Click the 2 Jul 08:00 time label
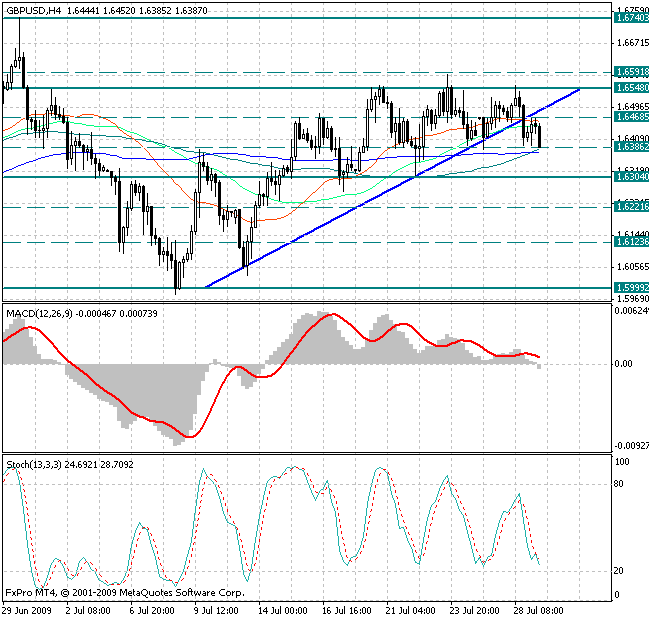 click(88, 611)
